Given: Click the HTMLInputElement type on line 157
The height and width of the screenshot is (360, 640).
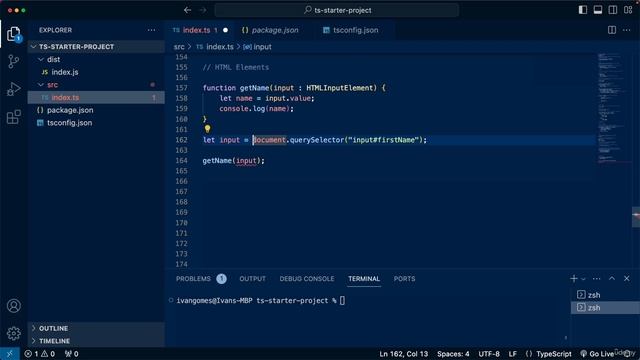Looking at the screenshot, I should pyautogui.click(x=339, y=88).
